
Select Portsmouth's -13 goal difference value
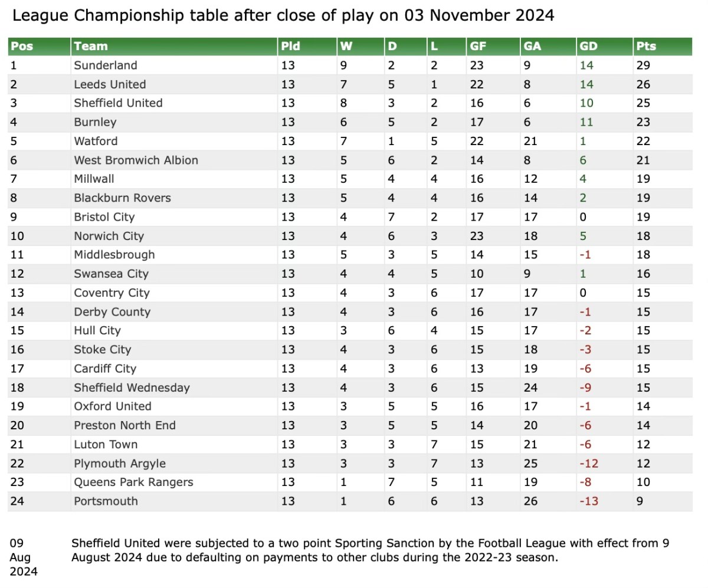pyautogui.click(x=589, y=501)
